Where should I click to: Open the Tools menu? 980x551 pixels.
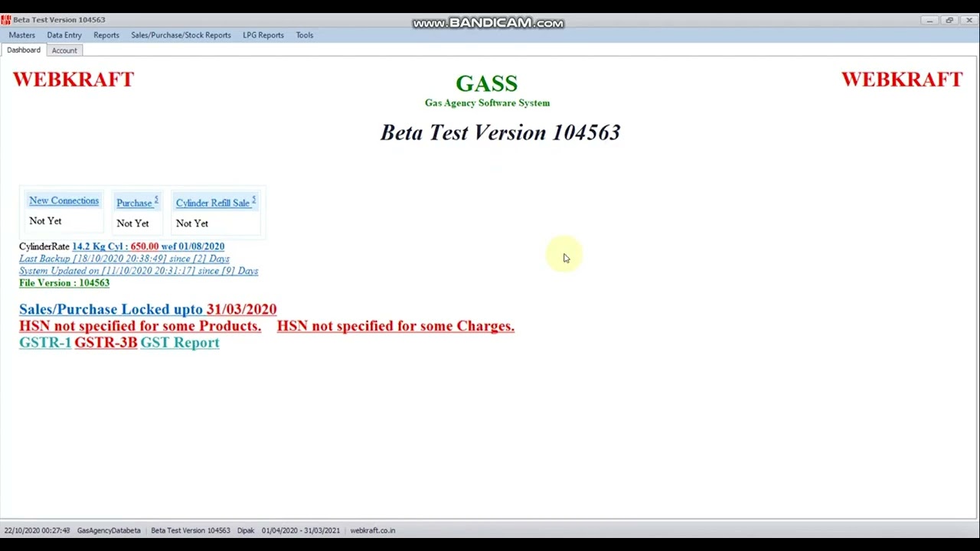click(x=305, y=35)
